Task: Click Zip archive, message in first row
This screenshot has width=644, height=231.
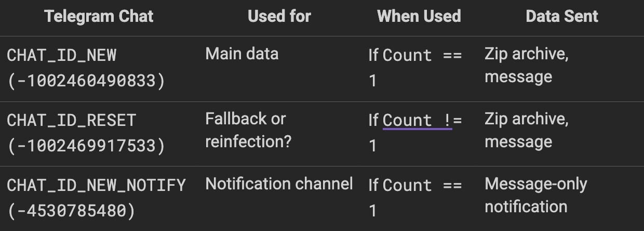Action: click(527, 66)
